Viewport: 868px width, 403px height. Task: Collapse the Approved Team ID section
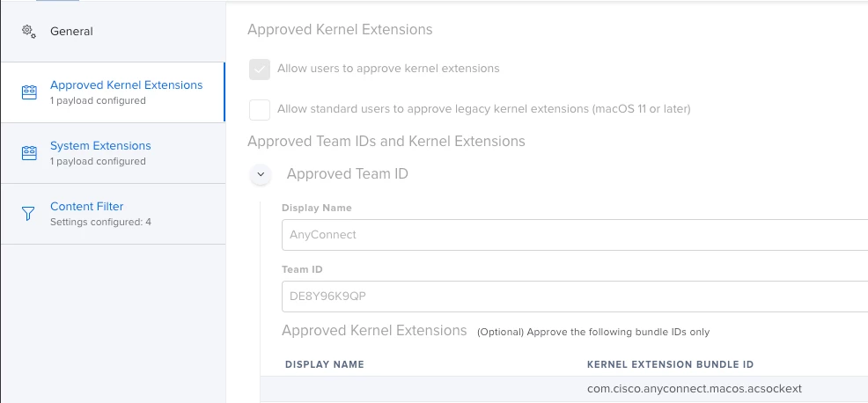(x=261, y=174)
